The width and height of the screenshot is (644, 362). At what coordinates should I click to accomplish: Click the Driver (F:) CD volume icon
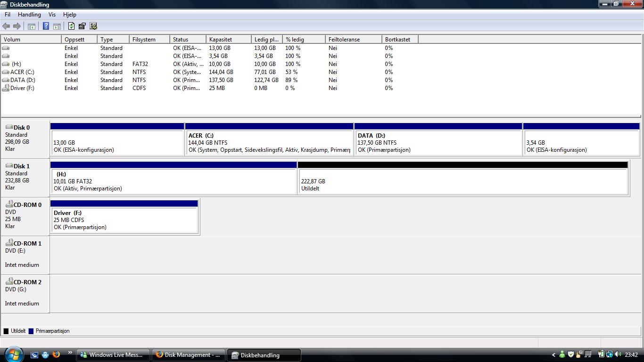click(x=6, y=88)
